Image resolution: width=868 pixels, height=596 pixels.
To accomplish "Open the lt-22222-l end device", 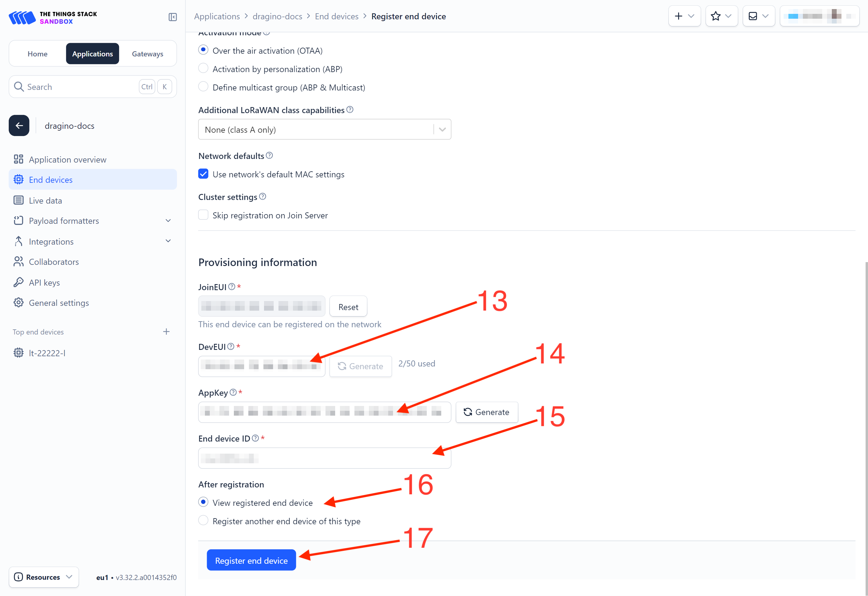I will pyautogui.click(x=47, y=353).
